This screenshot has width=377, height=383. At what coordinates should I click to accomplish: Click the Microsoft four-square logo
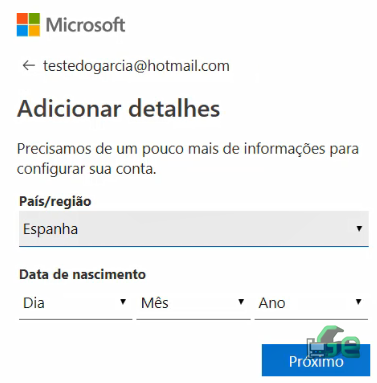click(x=28, y=25)
